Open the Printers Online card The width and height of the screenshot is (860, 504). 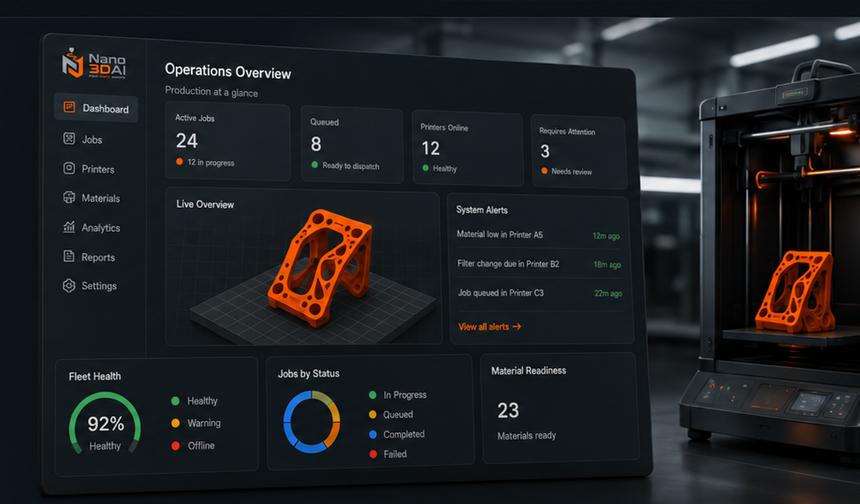pos(467,149)
